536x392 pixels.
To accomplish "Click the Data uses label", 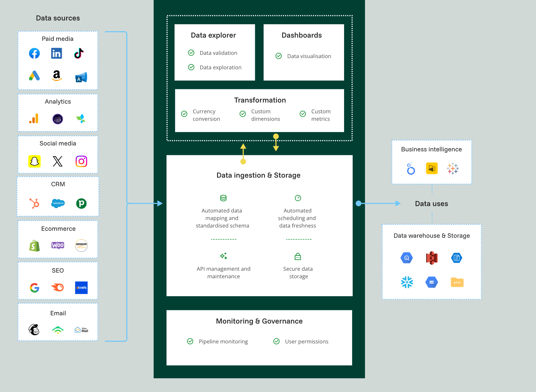I will point(431,204).
